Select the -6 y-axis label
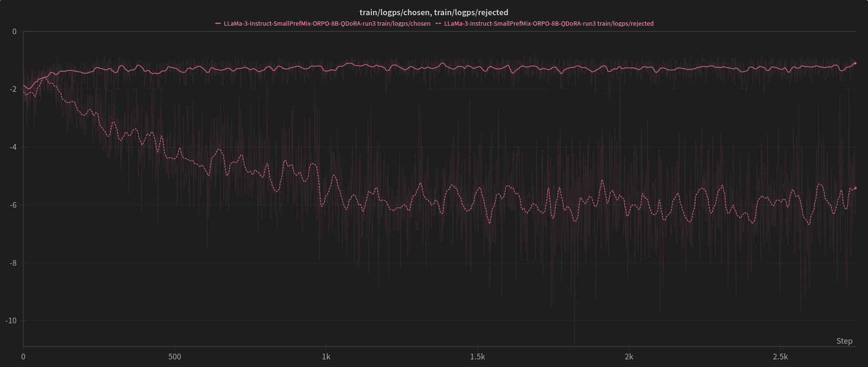 pos(13,205)
